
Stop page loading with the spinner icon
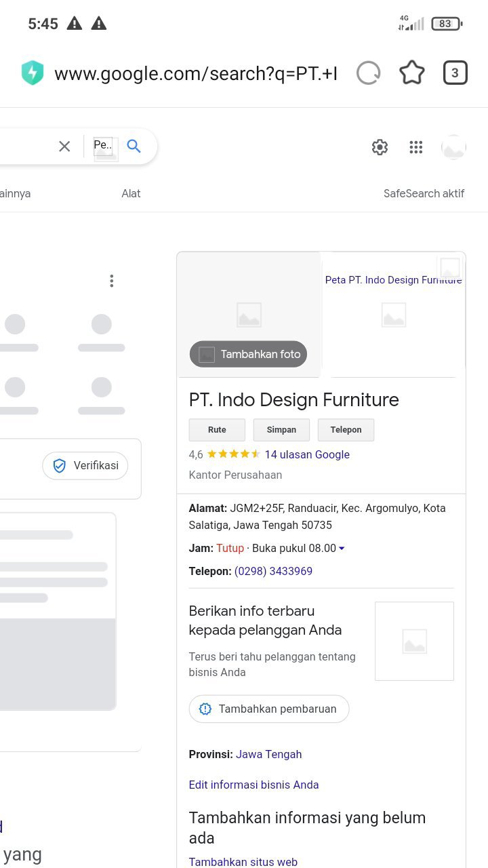click(x=368, y=73)
